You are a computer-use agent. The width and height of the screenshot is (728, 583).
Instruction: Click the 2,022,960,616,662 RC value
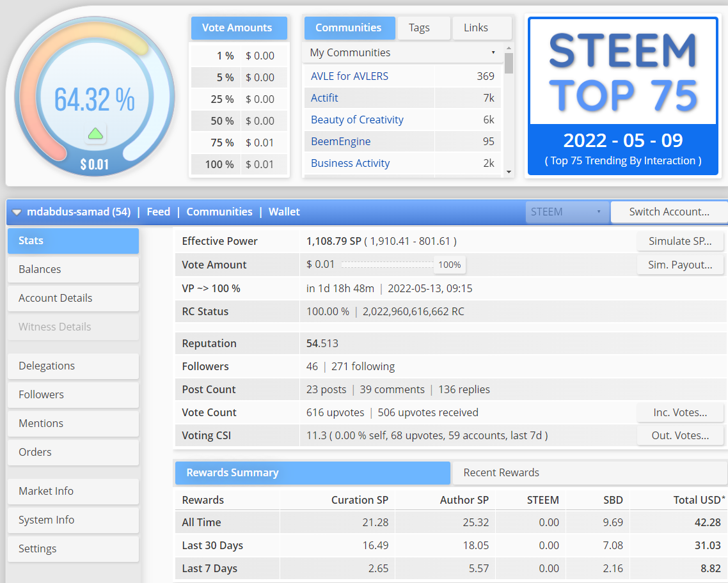tap(413, 312)
